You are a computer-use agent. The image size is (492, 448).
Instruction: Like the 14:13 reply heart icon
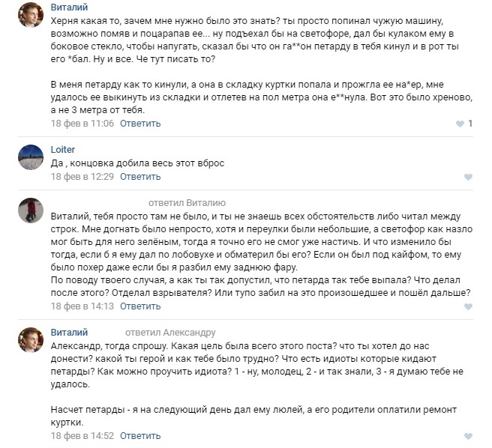(468, 306)
